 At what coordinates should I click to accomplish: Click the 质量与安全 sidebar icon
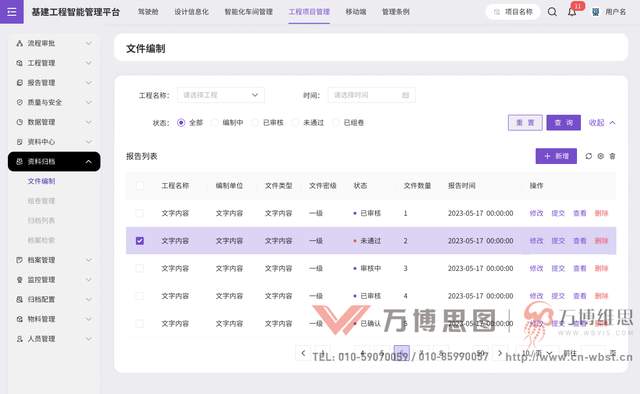click(x=19, y=102)
